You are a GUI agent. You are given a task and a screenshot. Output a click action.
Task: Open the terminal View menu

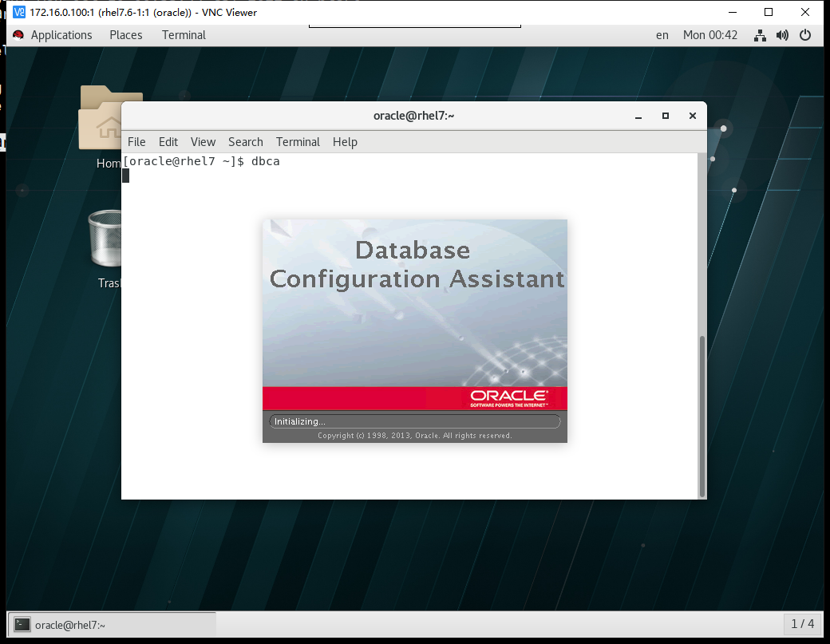click(204, 142)
